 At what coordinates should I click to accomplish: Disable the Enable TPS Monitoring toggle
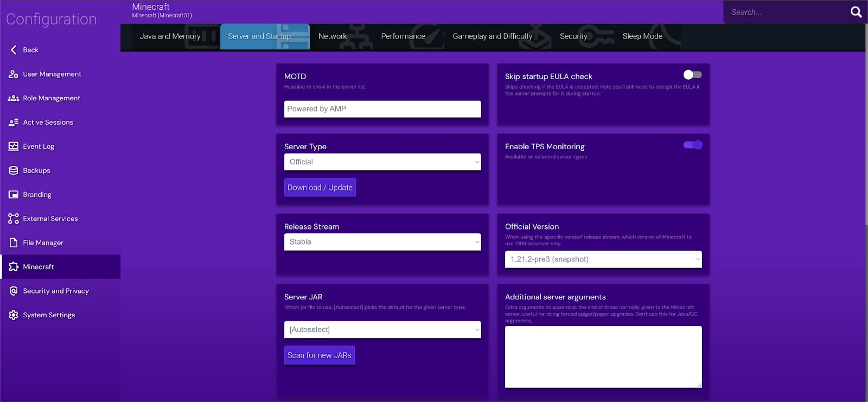(692, 145)
